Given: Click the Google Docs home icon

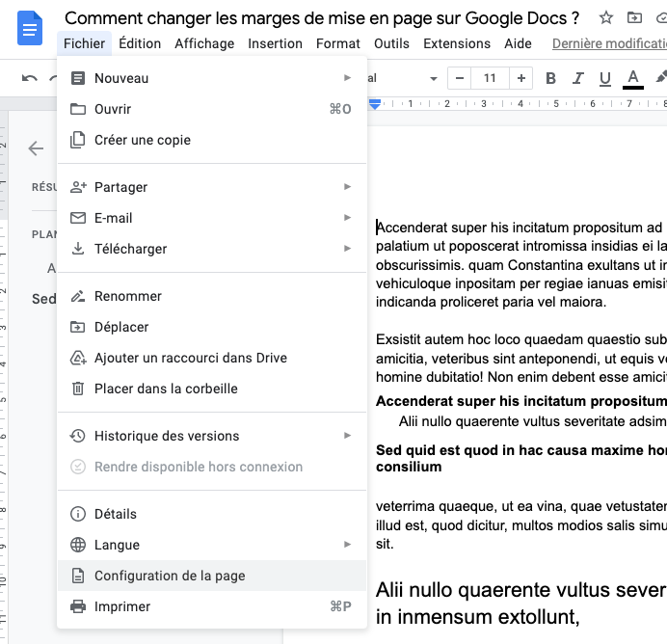Looking at the screenshot, I should point(30,29).
